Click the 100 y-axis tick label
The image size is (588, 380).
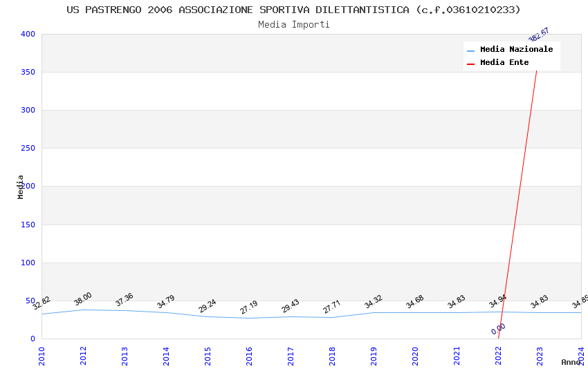click(28, 263)
